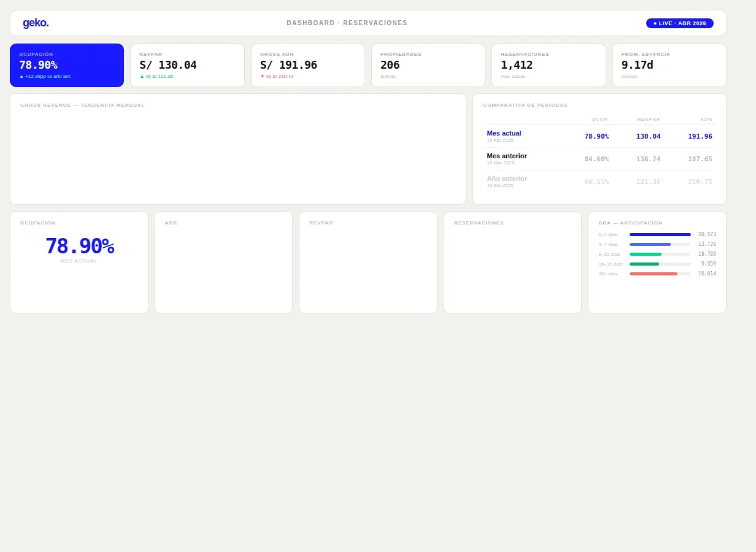Select the Mes anterior comparison row

click(x=600, y=159)
